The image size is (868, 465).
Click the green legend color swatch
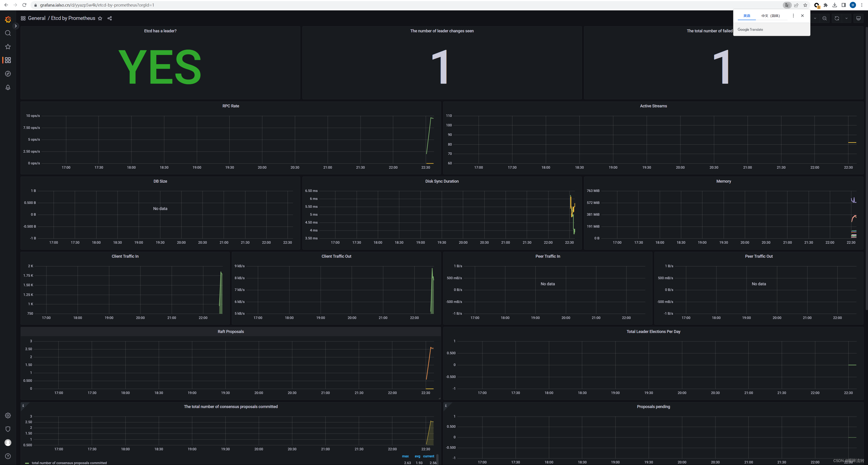[27, 463]
